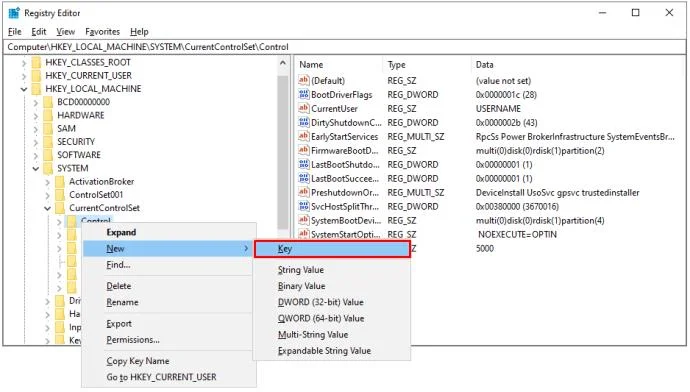This screenshot has height=392, width=690.
Task: Expand the ControlSet001 node arrow
Action: [48, 195]
